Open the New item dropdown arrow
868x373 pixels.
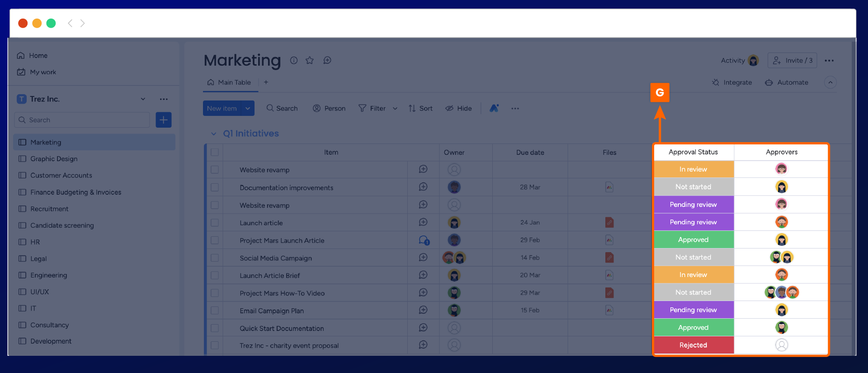[248, 108]
